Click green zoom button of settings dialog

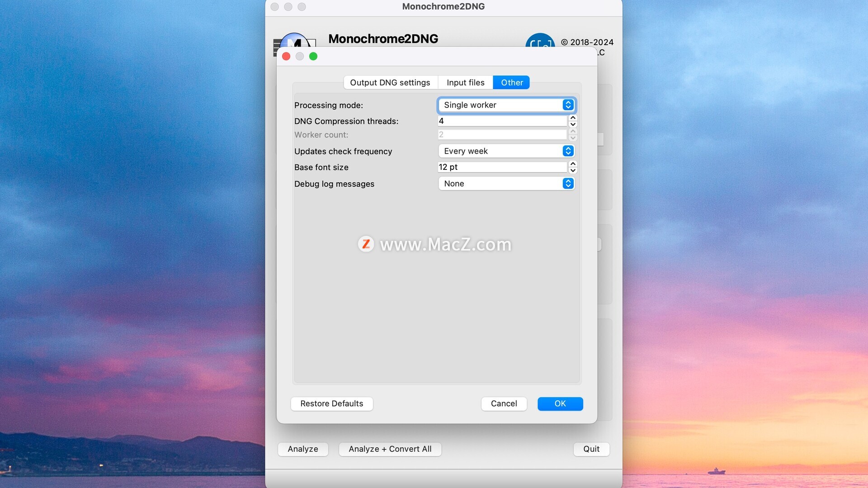pos(313,56)
